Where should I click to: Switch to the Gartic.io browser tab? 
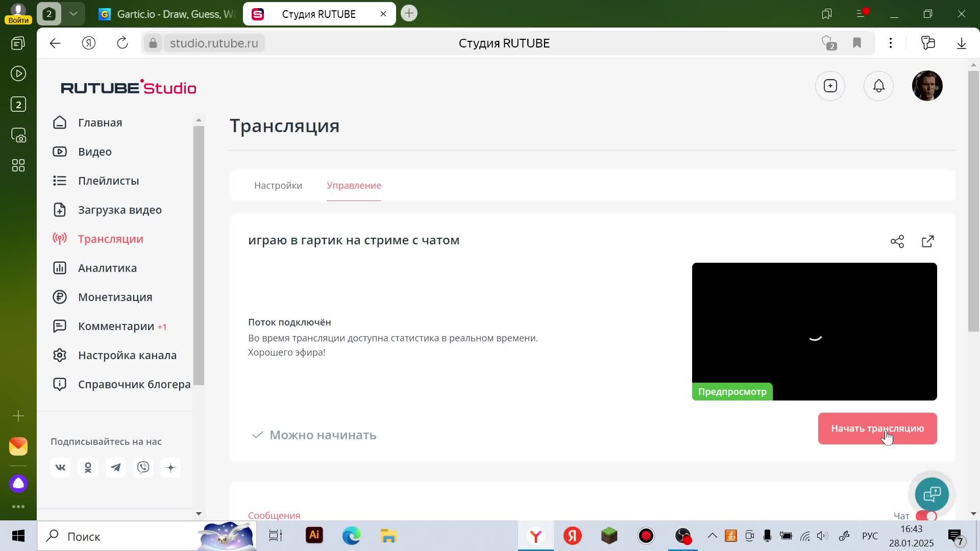coord(166,14)
